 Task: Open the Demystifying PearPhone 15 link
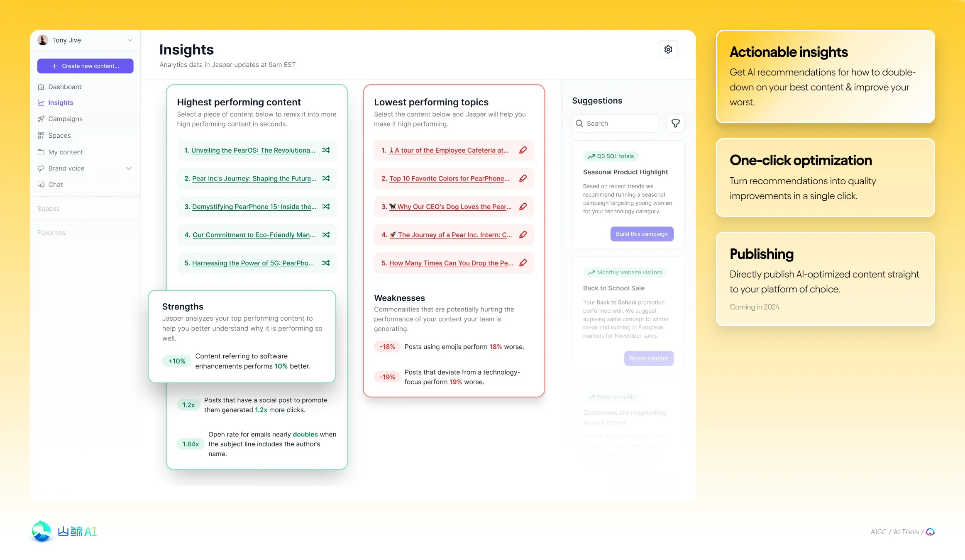[x=254, y=207]
